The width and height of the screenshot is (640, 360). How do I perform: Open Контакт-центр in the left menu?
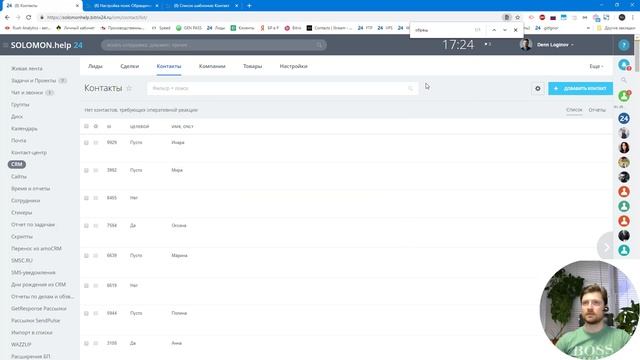click(29, 153)
